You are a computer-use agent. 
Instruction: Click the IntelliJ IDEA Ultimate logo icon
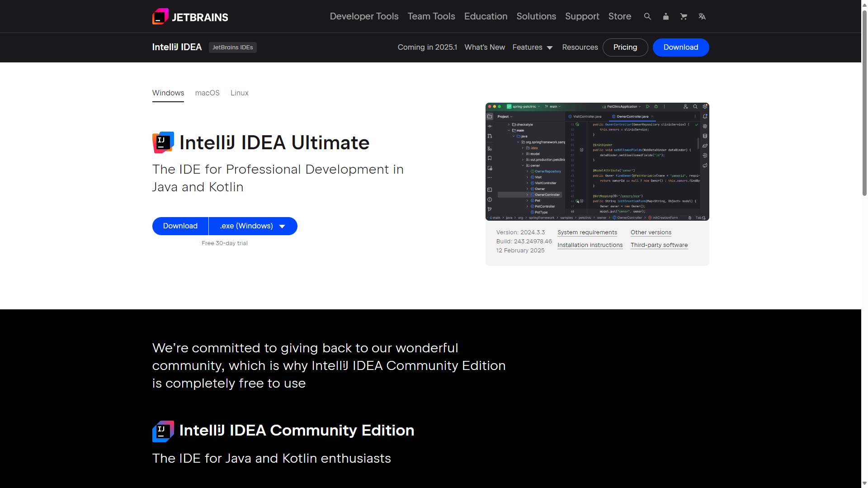click(163, 142)
